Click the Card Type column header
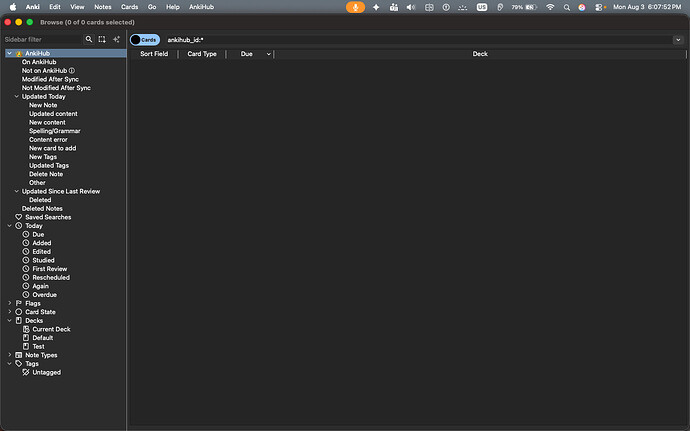 pos(202,54)
